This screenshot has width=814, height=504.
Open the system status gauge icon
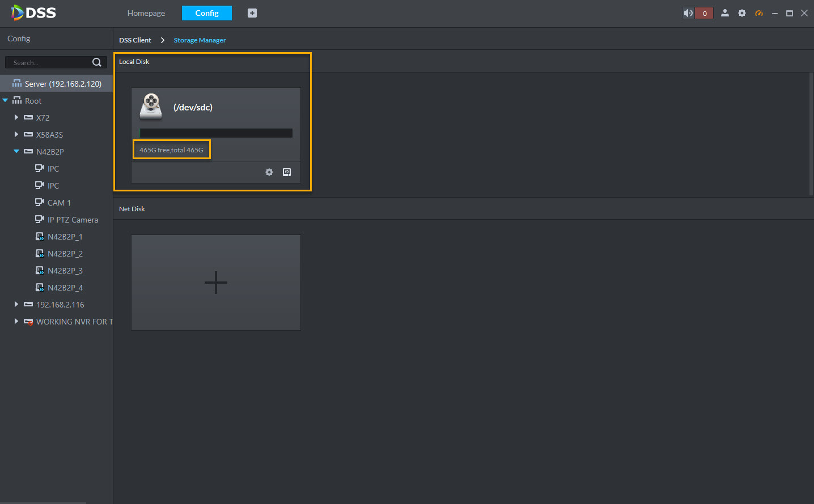759,13
